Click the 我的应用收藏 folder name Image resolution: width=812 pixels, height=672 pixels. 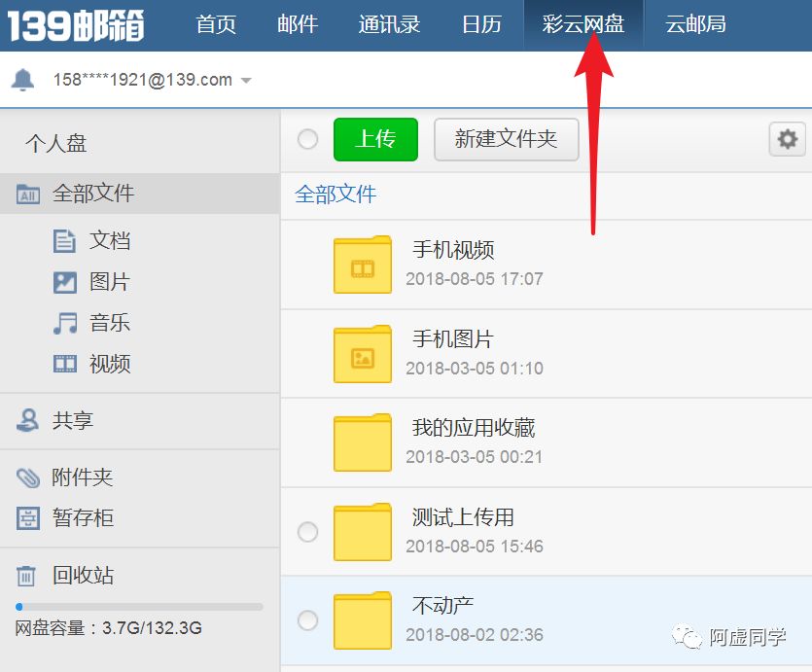[474, 428]
